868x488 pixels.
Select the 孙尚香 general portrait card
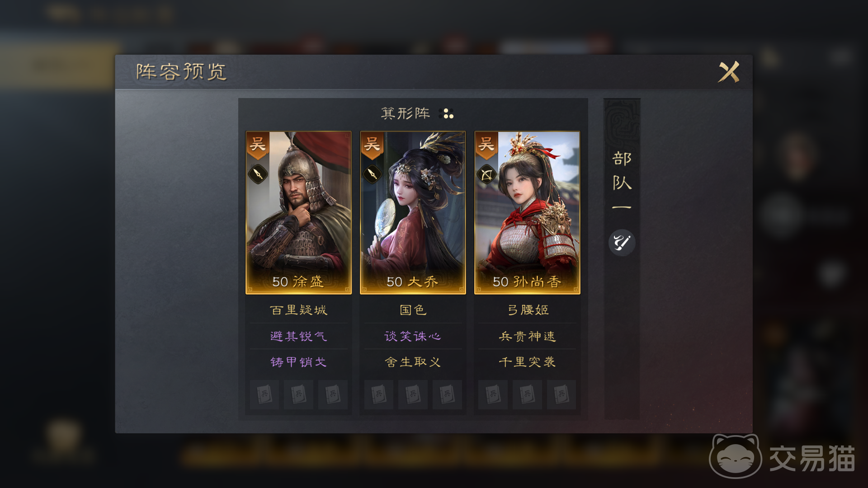coord(527,213)
